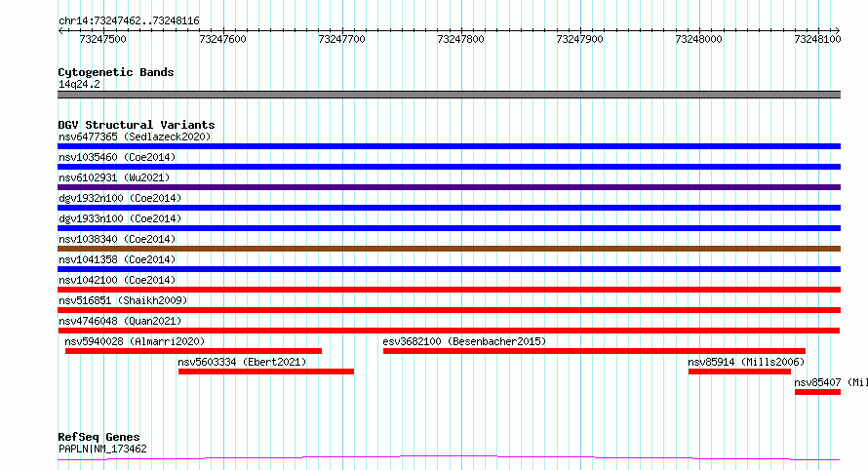Select the red esv3682100 variant bar

(x=594, y=351)
